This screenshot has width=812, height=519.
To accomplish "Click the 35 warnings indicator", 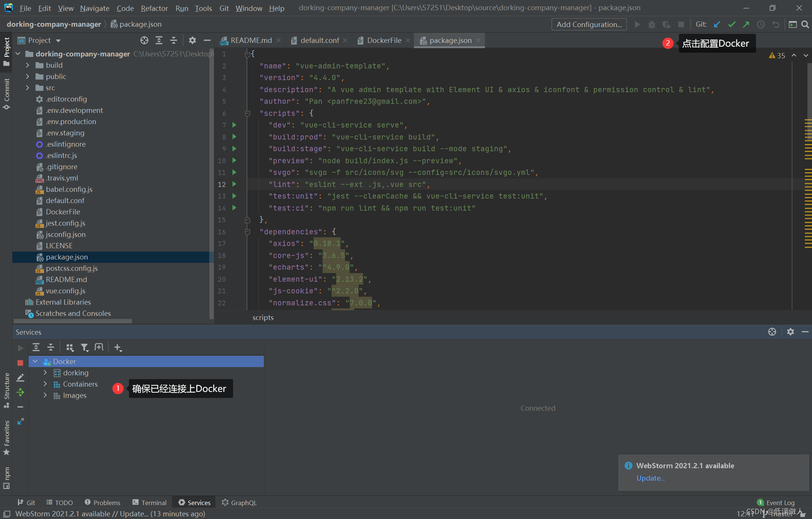I will (777, 55).
